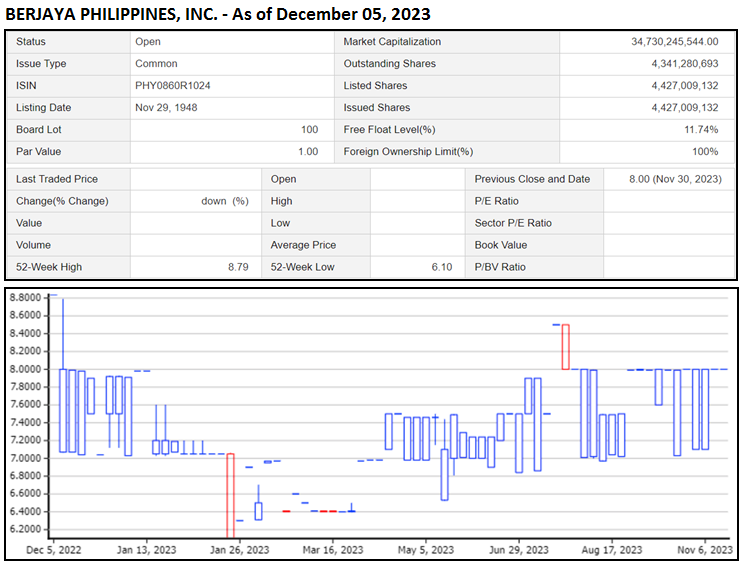744x567 pixels.
Task: Click the 52-Week High value 8.79
Action: point(238,267)
